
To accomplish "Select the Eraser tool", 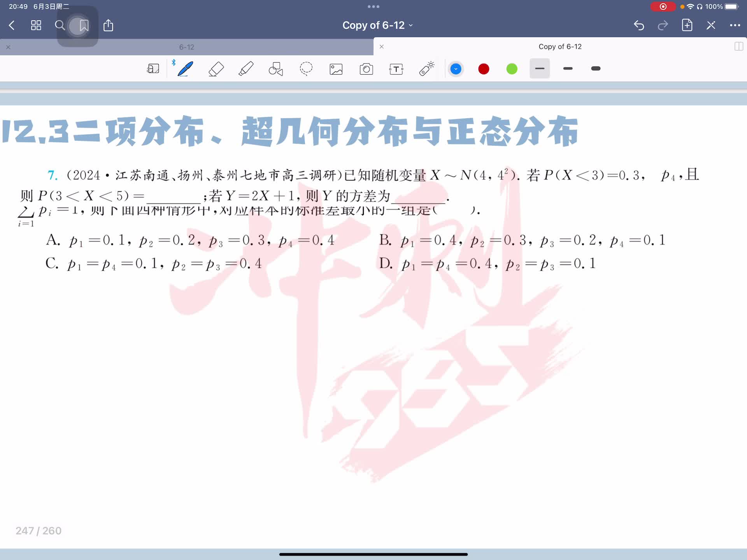I will coord(216,69).
